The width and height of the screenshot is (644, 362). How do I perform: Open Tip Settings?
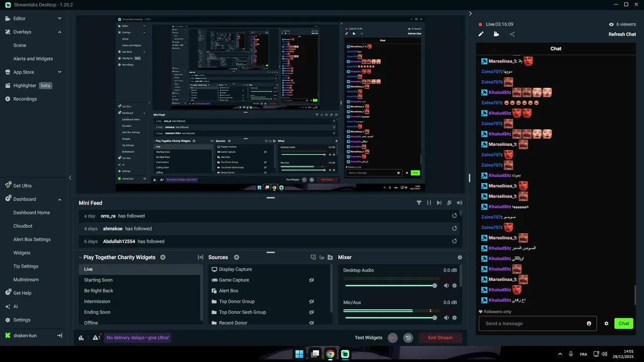click(x=26, y=266)
